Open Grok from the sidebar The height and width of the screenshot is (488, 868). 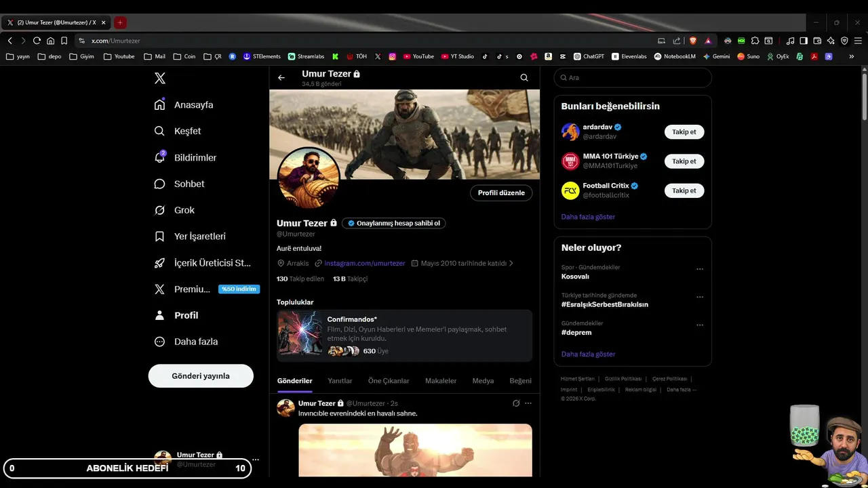tap(174, 210)
